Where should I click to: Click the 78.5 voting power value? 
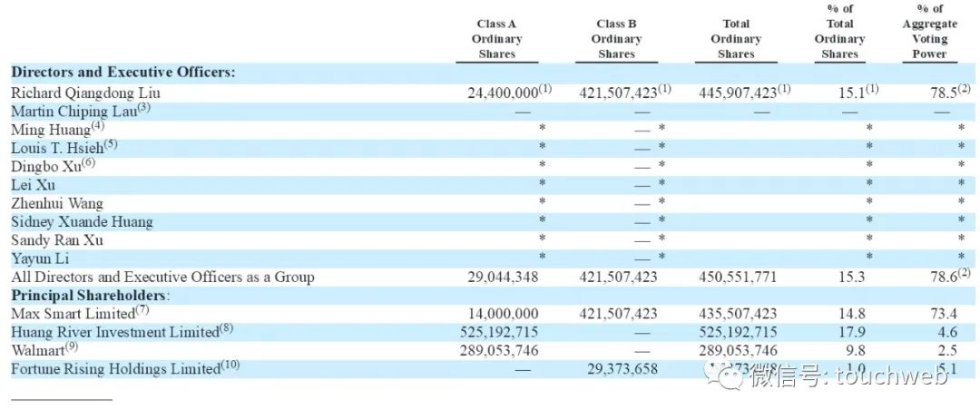click(943, 93)
